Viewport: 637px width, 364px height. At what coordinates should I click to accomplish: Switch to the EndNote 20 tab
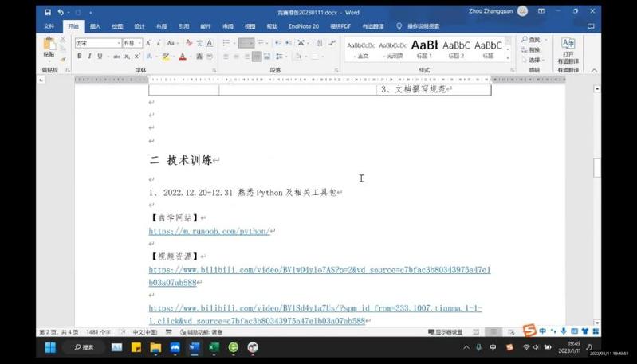pos(303,26)
